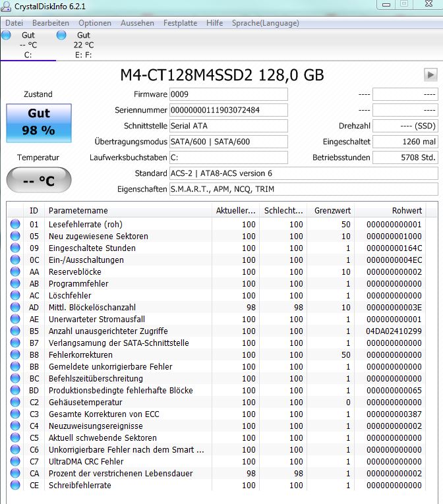Click status icon of Schreibfehlerrate row
Screen dimensions: 443x504
pos(15,485)
